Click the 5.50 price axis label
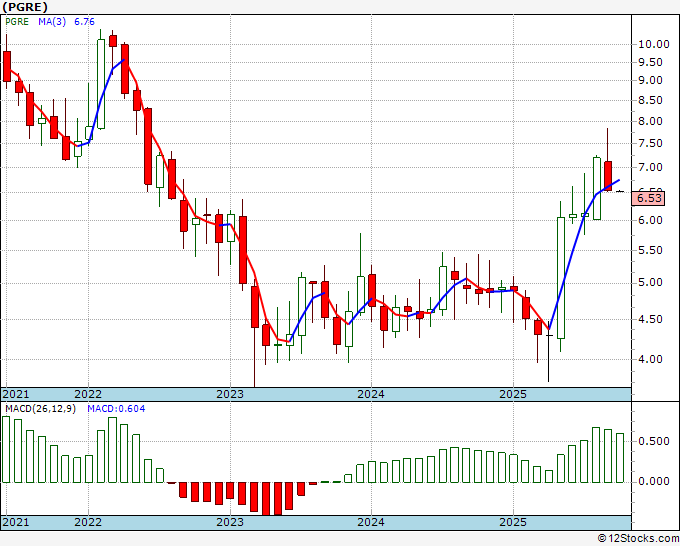The width and height of the screenshot is (680, 546). [x=651, y=250]
